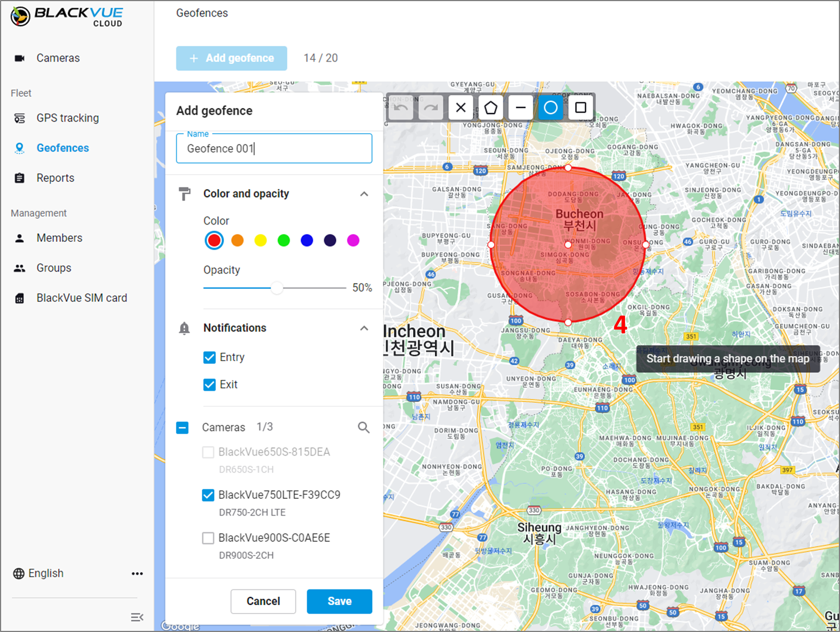This screenshot has height=632, width=840.
Task: Click the Add geofence button
Action: pyautogui.click(x=232, y=58)
